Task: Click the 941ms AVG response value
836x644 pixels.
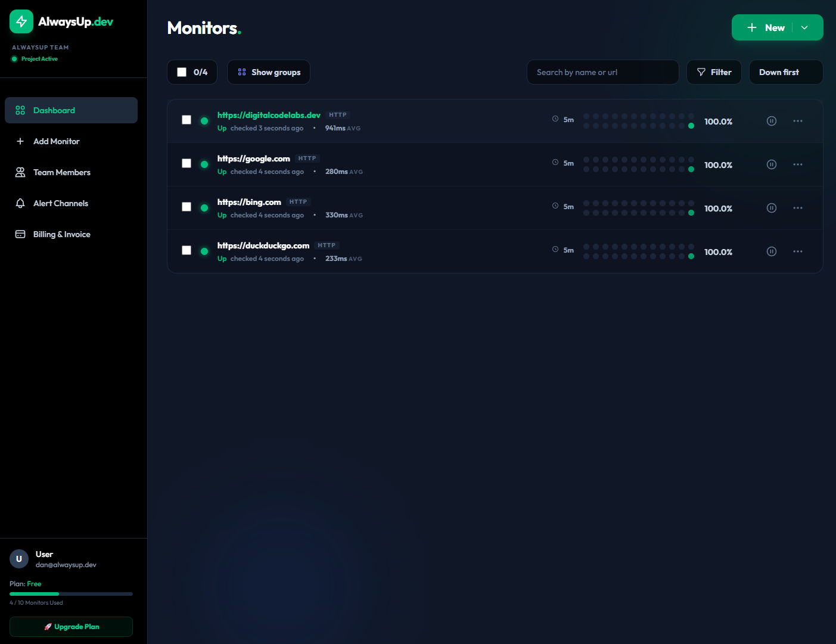Action: coord(343,128)
